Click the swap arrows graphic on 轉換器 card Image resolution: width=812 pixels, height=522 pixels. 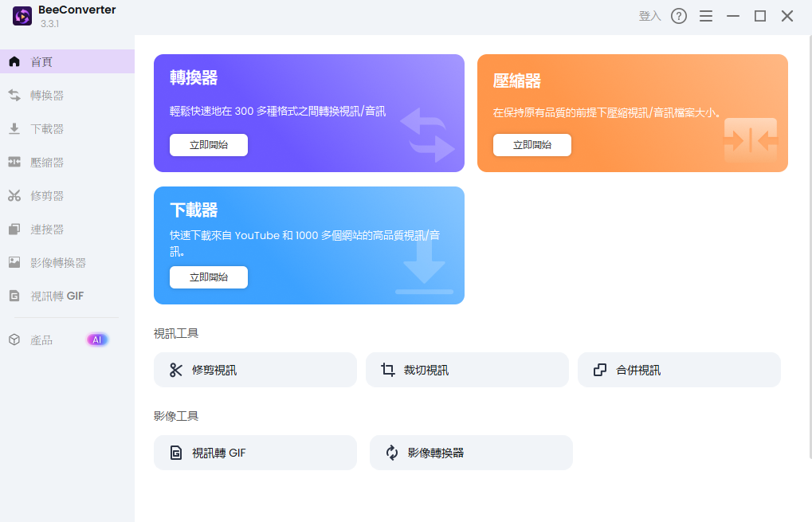pos(427,135)
